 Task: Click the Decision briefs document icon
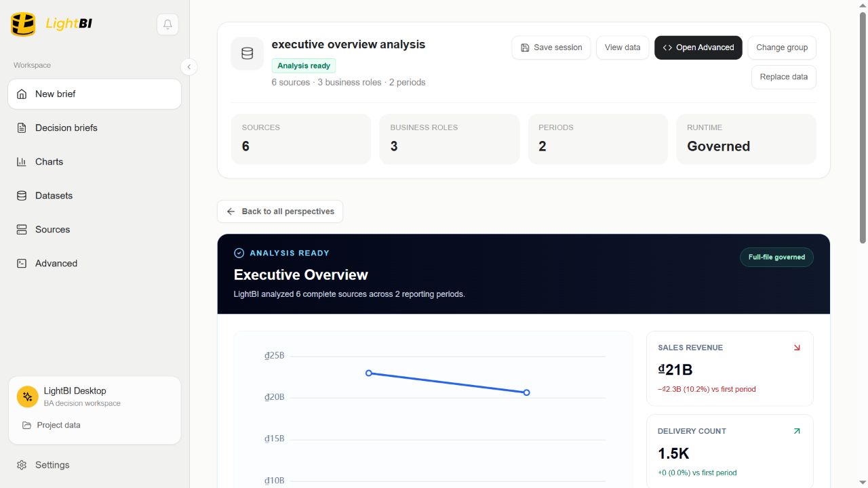point(22,128)
